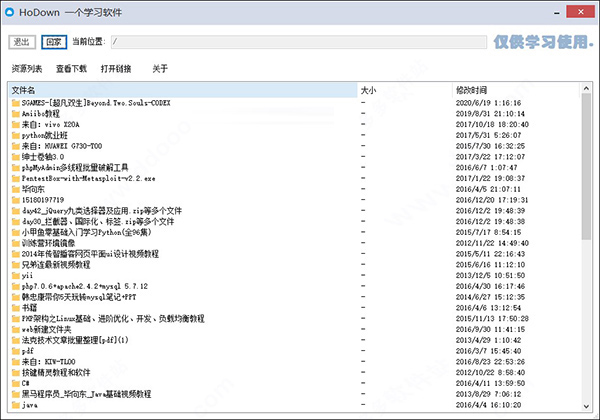Select folder icon of 毕向东
Image resolution: width=600 pixels, height=420 pixels.
[16, 189]
